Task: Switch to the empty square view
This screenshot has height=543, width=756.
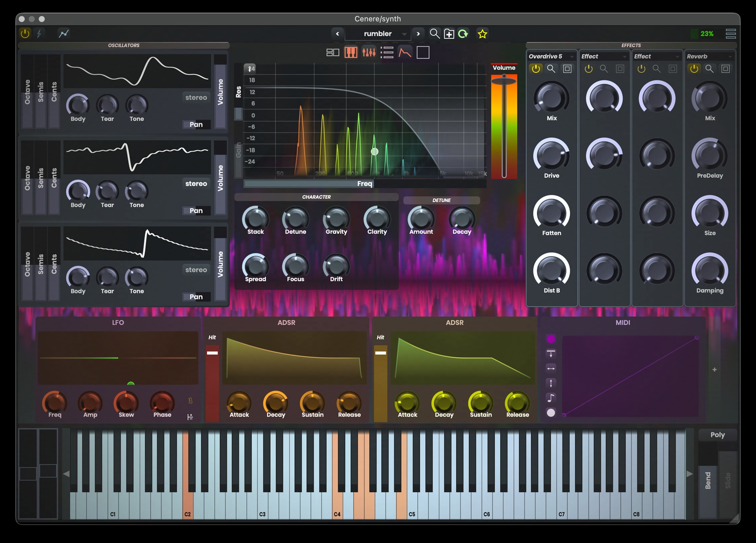Action: (423, 53)
